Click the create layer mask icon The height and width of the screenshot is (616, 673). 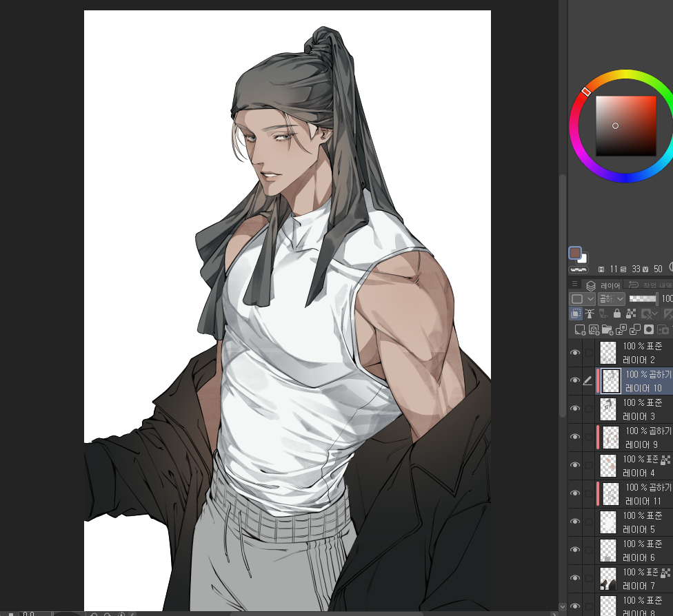648,330
